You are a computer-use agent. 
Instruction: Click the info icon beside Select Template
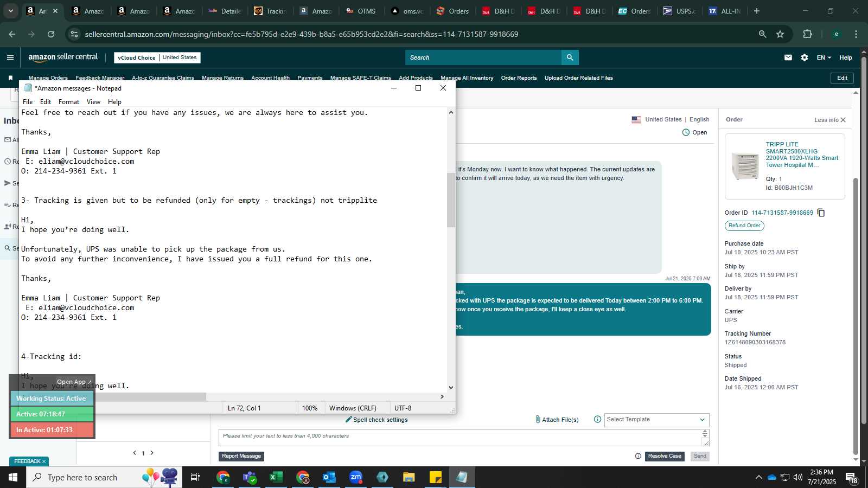tap(597, 419)
